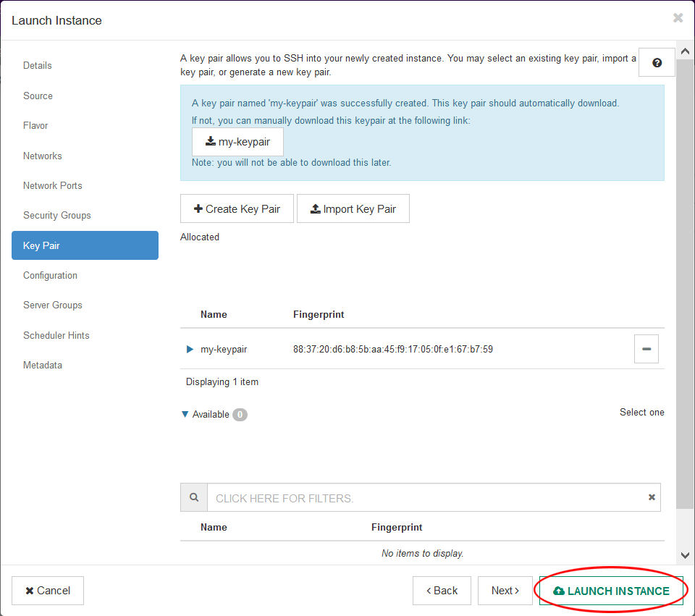The height and width of the screenshot is (616, 695).
Task: Open the Details step
Action: coord(38,65)
